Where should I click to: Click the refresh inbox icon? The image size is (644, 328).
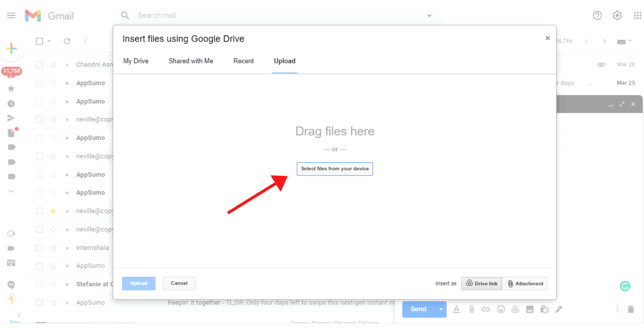[67, 41]
